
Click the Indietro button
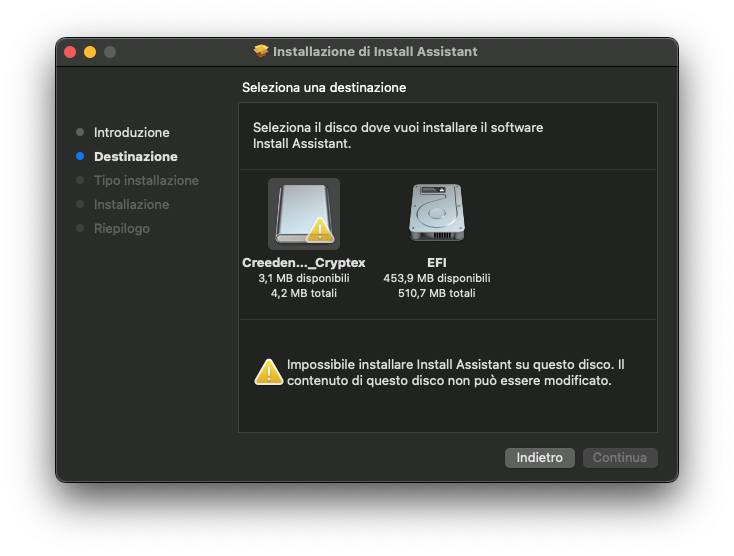539,457
